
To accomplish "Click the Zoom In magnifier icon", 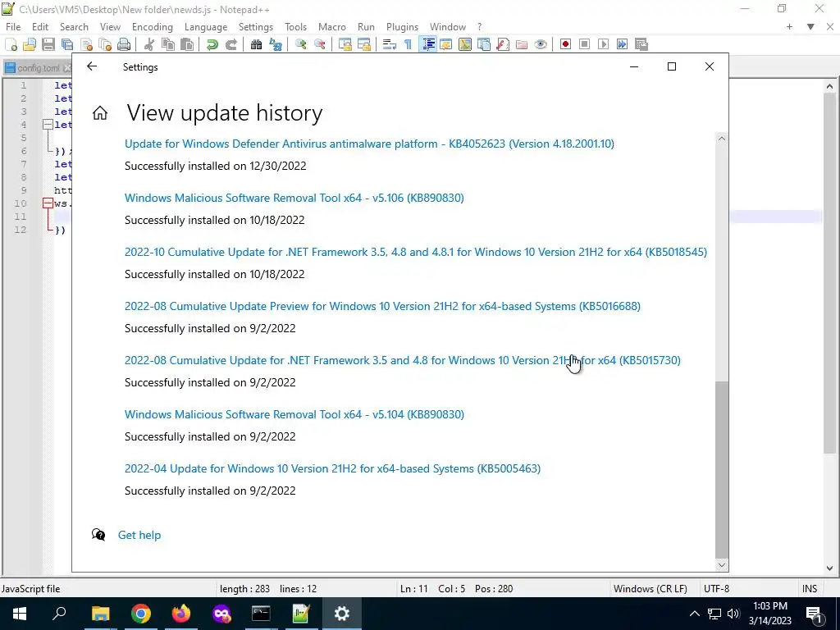I will pyautogui.click(x=300, y=44).
